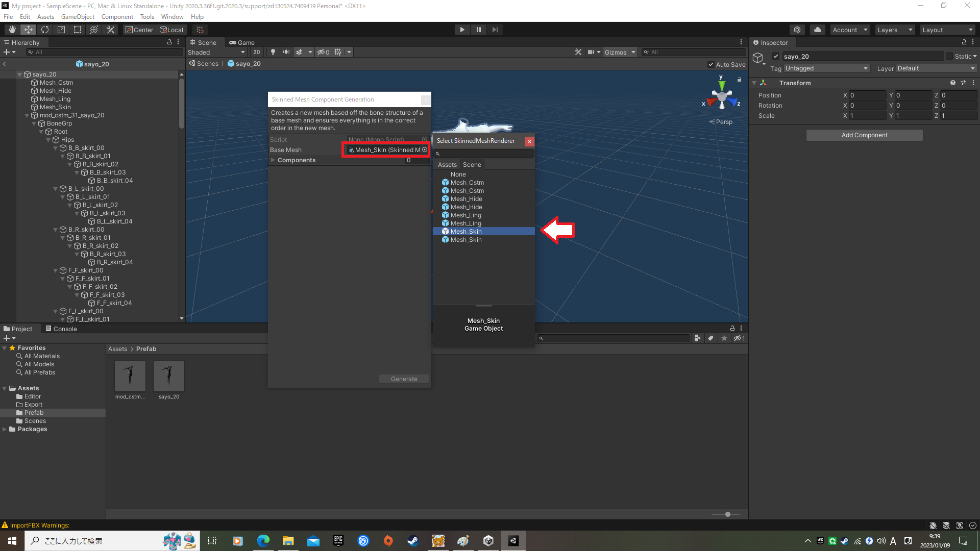
Task: Toggle scene audio speaker icon
Action: tap(286, 52)
